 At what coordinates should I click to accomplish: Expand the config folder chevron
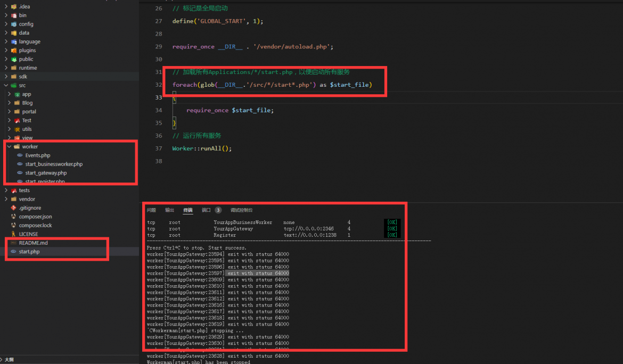[6, 24]
